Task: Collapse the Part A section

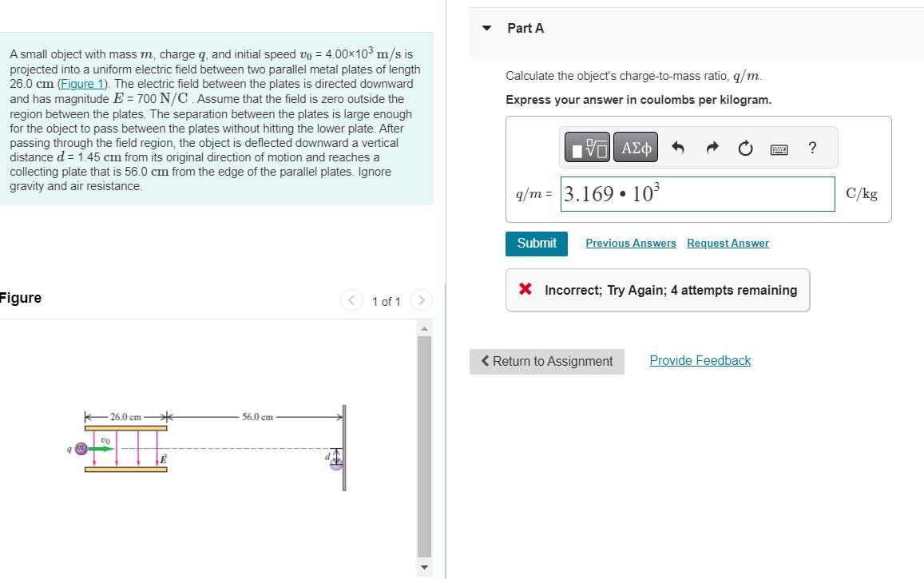Action: pos(486,27)
